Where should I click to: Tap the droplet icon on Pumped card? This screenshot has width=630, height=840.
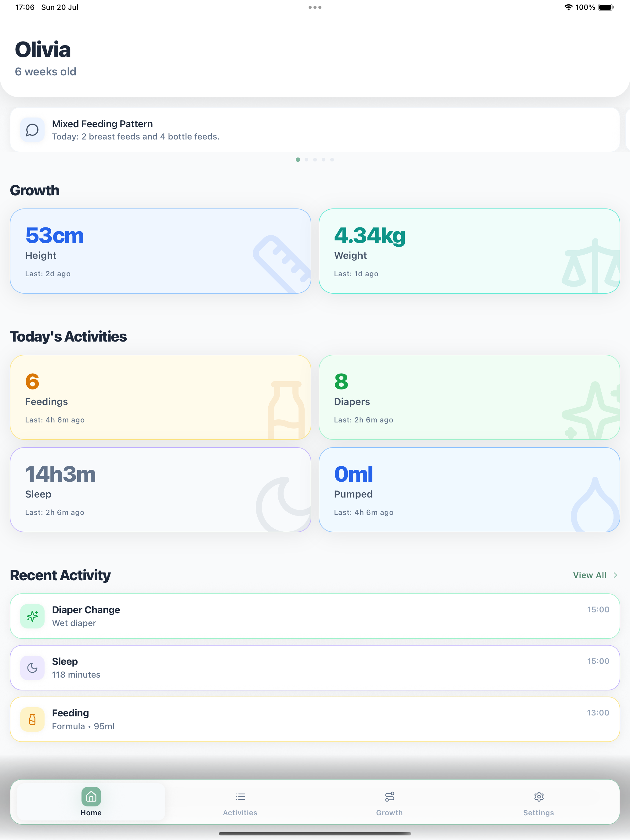(595, 504)
